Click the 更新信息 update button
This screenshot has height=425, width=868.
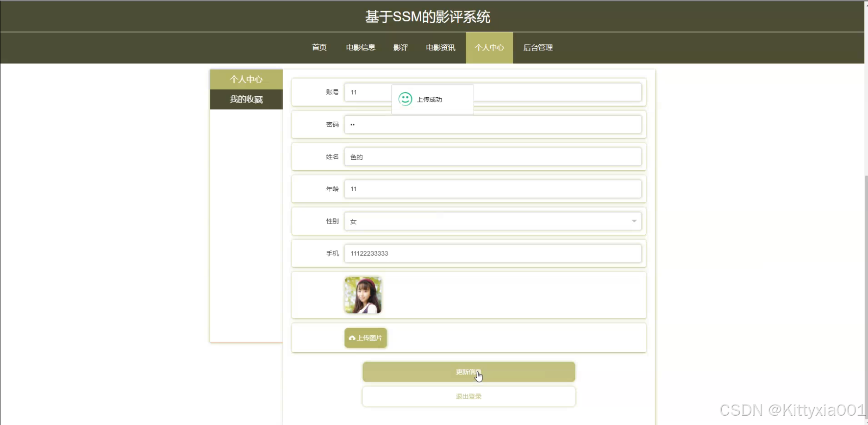(468, 372)
